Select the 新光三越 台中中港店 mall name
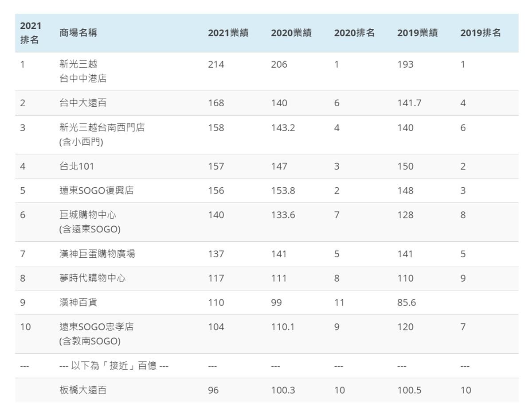This screenshot has height=403, width=532. (83, 71)
